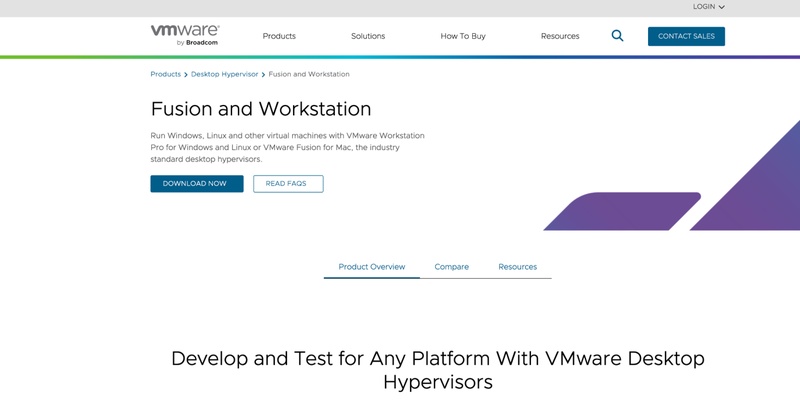Open the How To Buy menu
Viewport: 800px width, 404px height.
click(x=463, y=36)
